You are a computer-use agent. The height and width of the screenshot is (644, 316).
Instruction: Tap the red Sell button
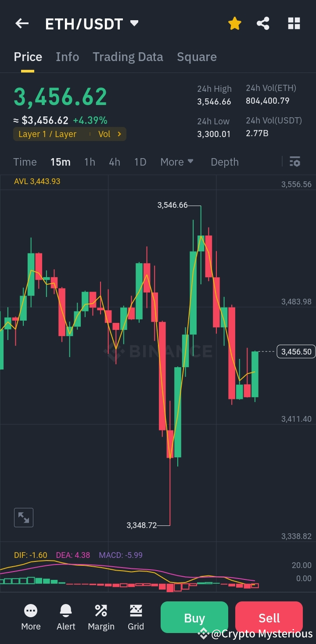tap(269, 617)
